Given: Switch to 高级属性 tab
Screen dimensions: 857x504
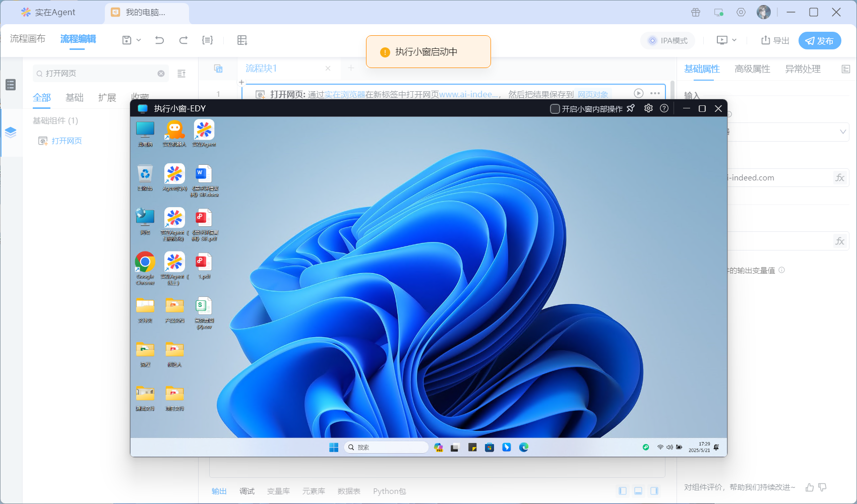Looking at the screenshot, I should tap(752, 69).
